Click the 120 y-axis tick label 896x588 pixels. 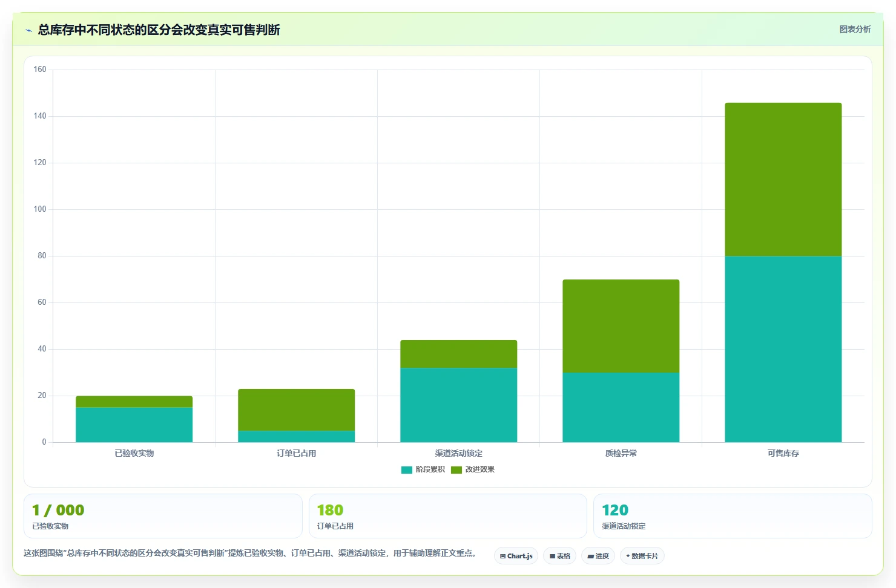coord(40,163)
